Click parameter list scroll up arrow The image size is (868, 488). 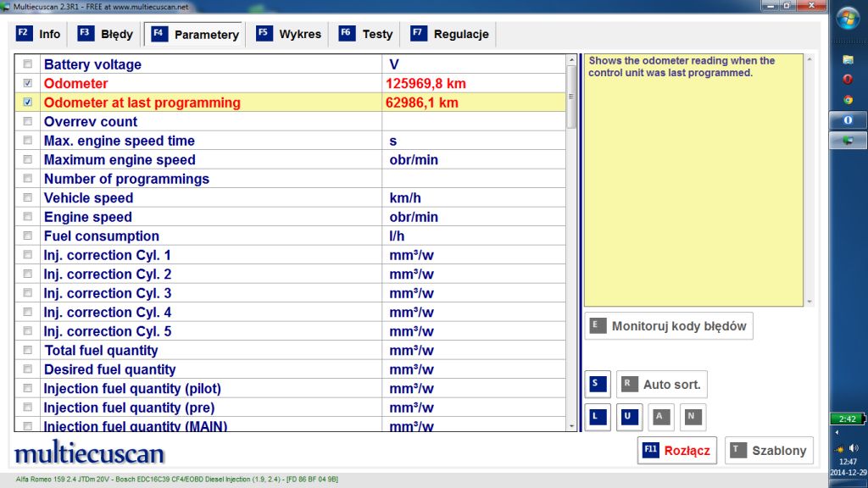tap(571, 60)
